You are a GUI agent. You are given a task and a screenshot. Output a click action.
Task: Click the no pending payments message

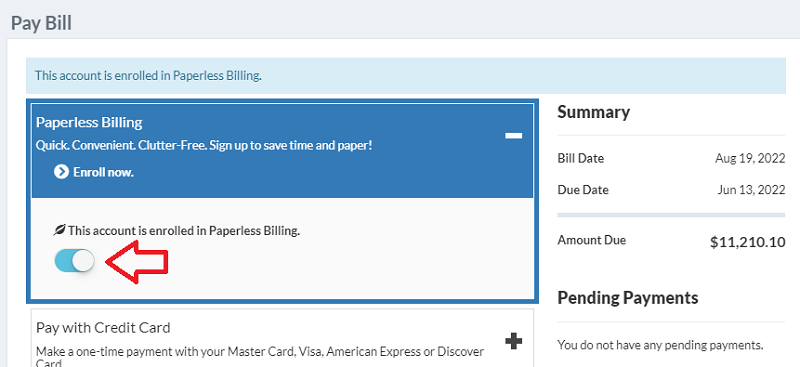click(x=660, y=345)
